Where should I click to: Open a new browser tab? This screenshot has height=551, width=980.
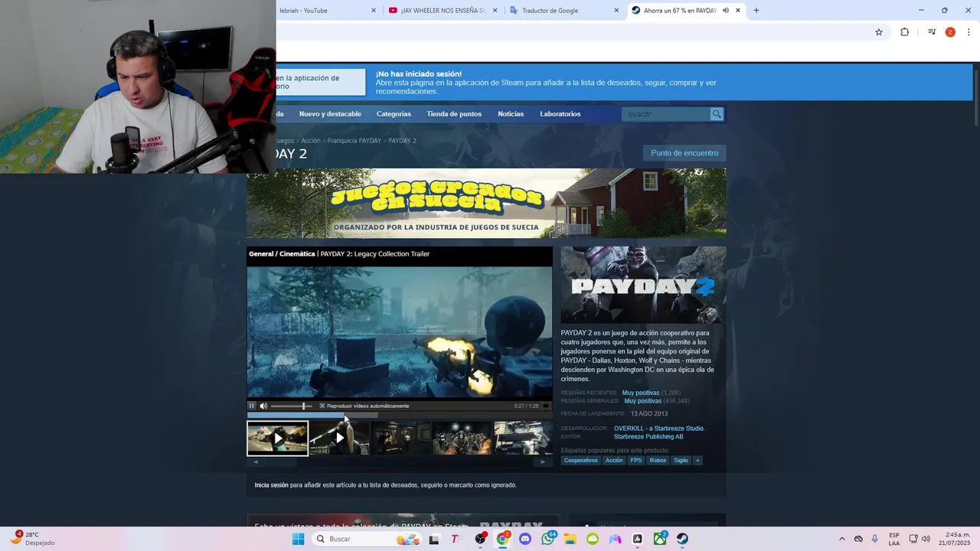(756, 11)
